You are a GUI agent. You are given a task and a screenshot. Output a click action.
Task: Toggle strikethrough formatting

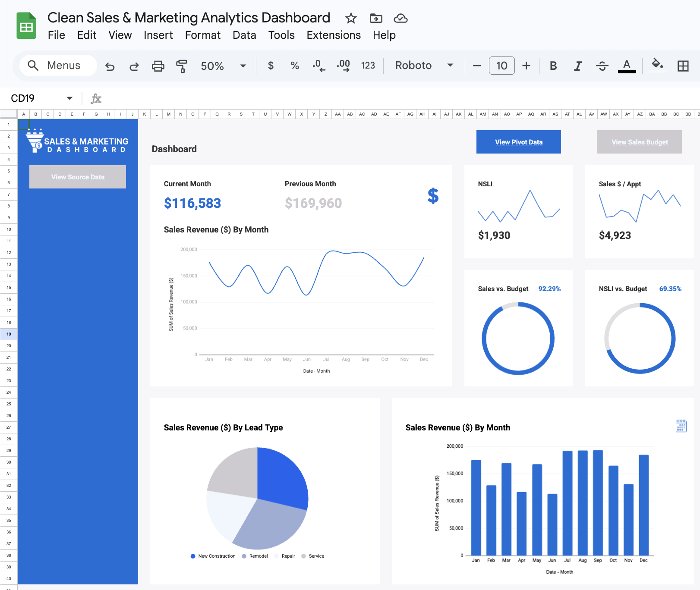[x=602, y=66]
